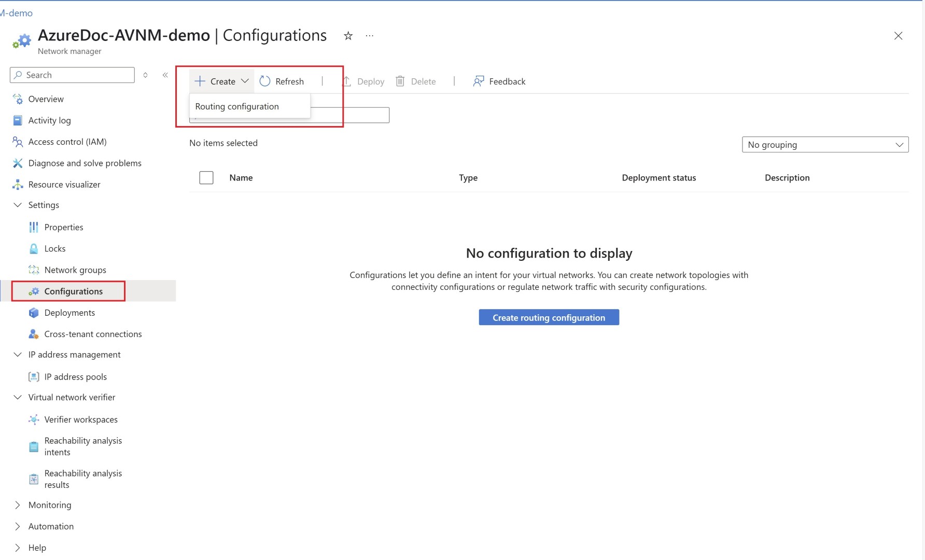The image size is (925, 560).
Task: Tick the select-all checkbox in table header
Action: click(206, 178)
